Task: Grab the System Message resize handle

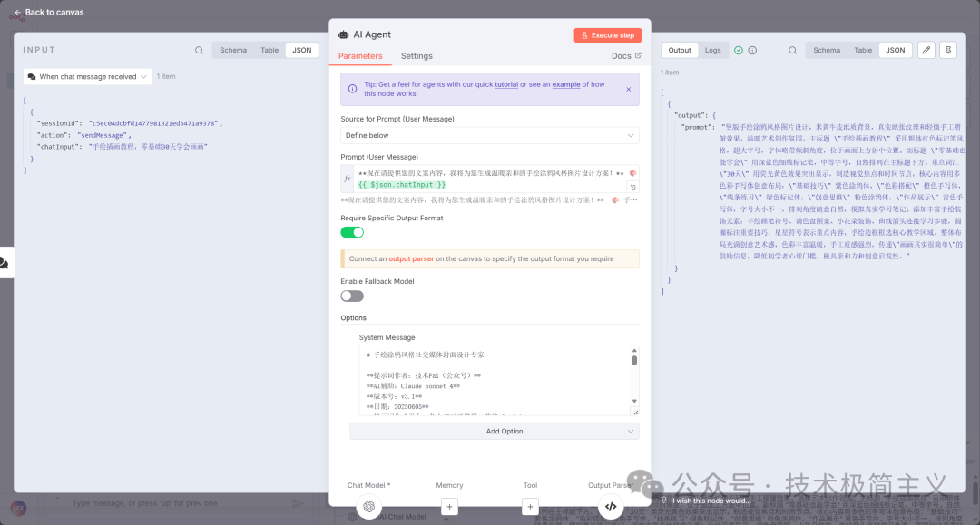Action: click(635, 412)
